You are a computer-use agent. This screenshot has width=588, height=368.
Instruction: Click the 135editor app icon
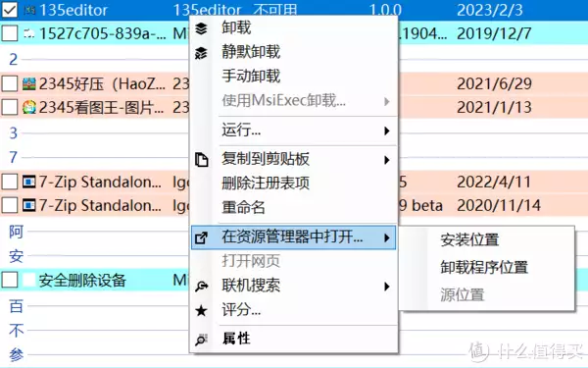pyautogui.click(x=29, y=10)
